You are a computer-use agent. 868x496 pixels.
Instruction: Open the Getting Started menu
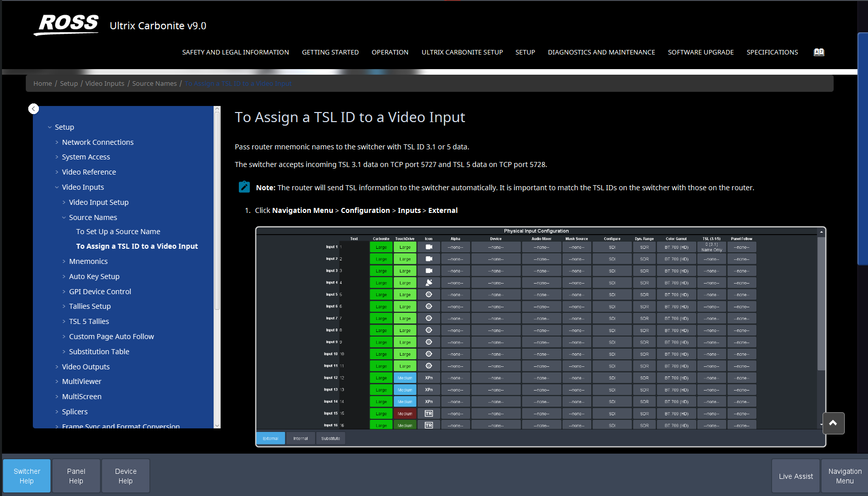(x=330, y=52)
